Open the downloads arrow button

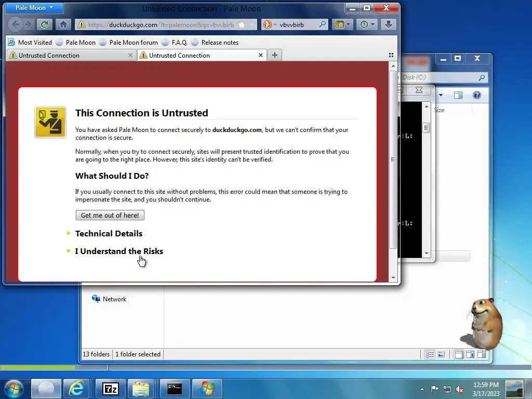coord(389,24)
